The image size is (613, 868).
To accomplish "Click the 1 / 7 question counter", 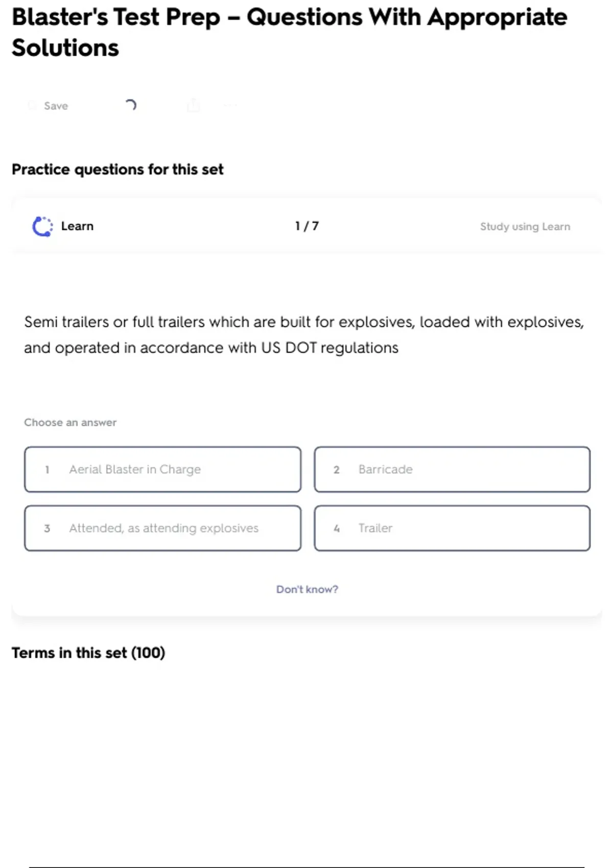I will pos(306,226).
